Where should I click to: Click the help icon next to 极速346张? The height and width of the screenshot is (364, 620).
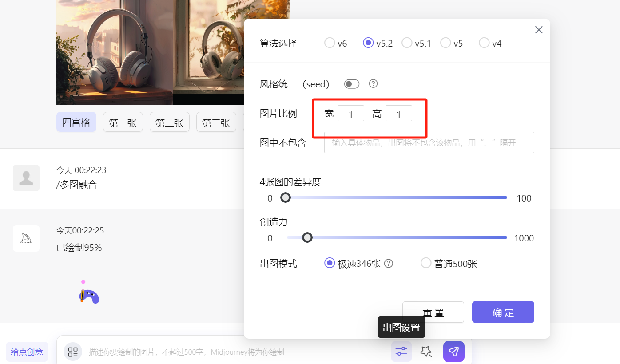tap(389, 263)
